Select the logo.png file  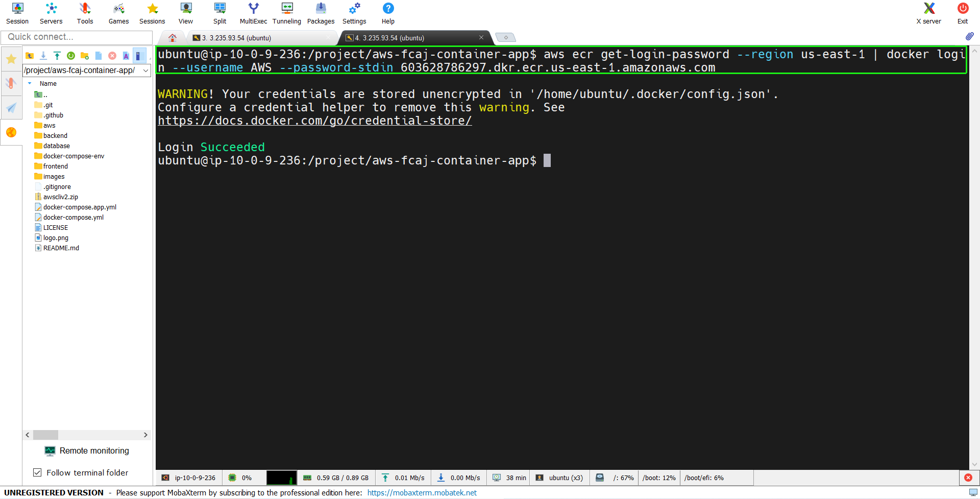pos(51,237)
